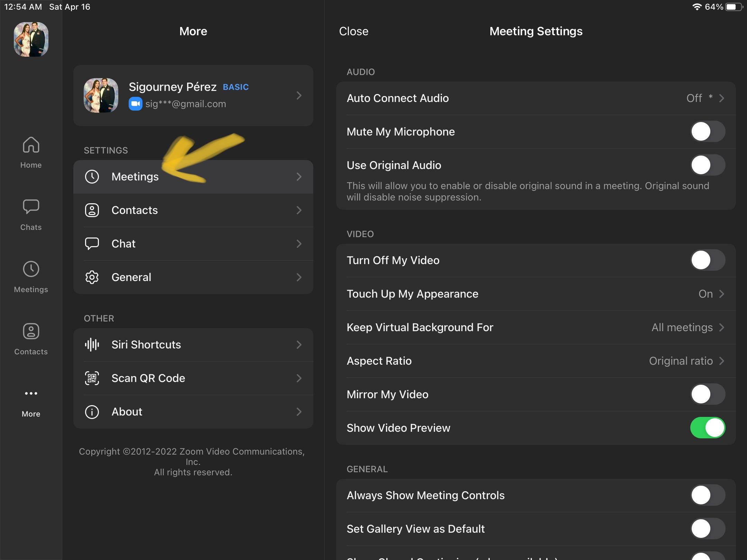
Task: Open Aspect Ratio selection chevron
Action: pos(721,361)
